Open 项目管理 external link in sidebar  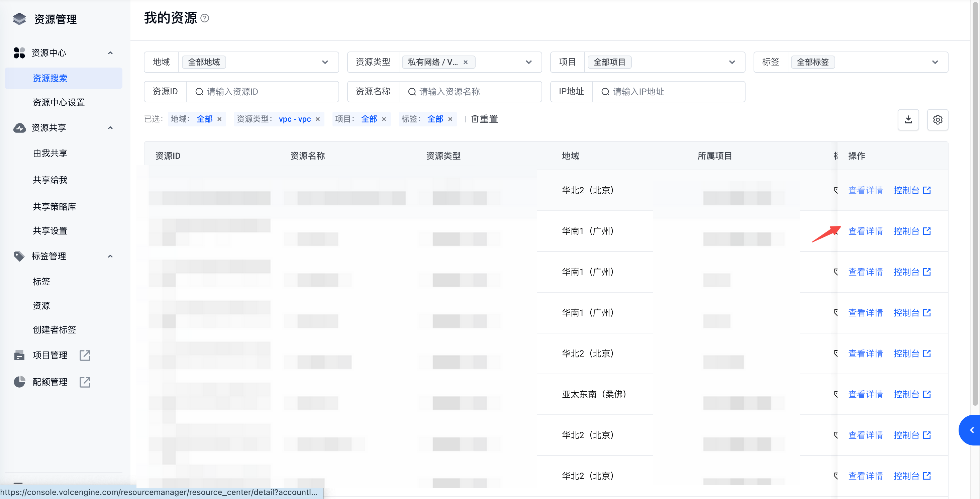point(85,355)
